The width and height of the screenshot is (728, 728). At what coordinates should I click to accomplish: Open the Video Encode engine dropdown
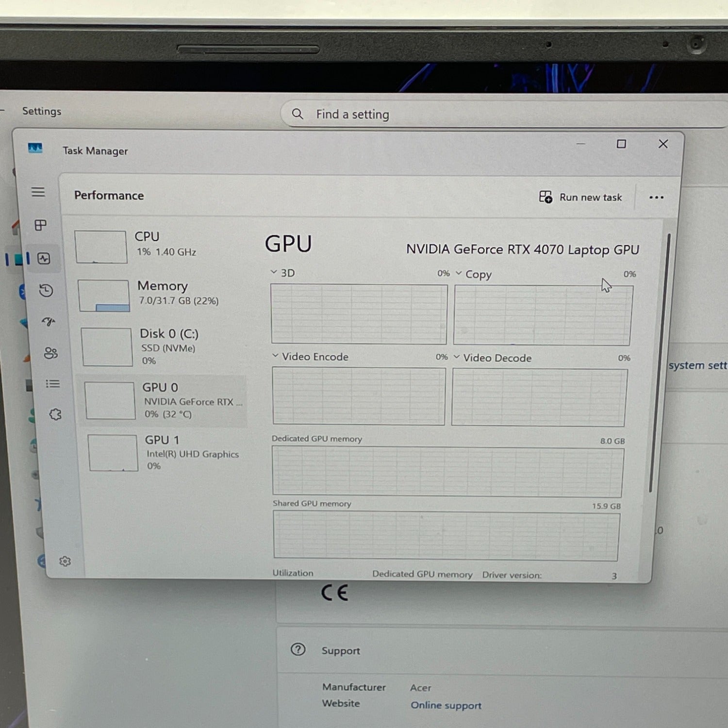tap(275, 356)
